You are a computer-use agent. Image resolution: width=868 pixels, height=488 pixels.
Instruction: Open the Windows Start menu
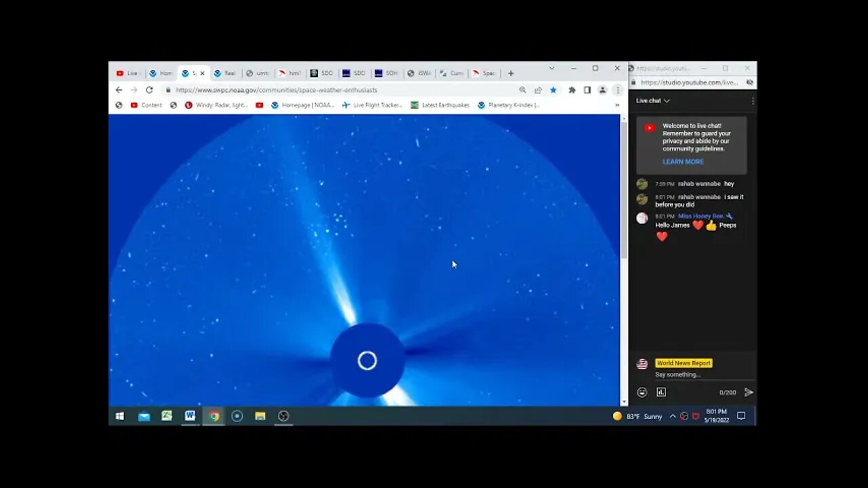[x=120, y=416]
